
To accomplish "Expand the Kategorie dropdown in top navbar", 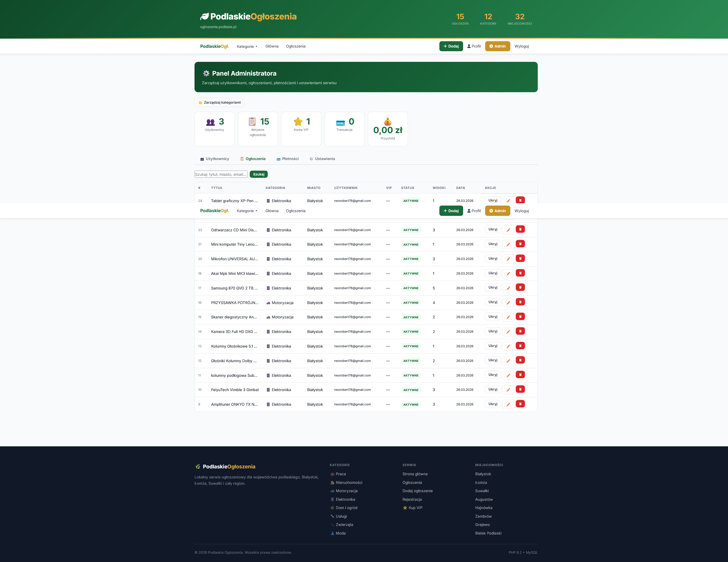I will pos(247,46).
